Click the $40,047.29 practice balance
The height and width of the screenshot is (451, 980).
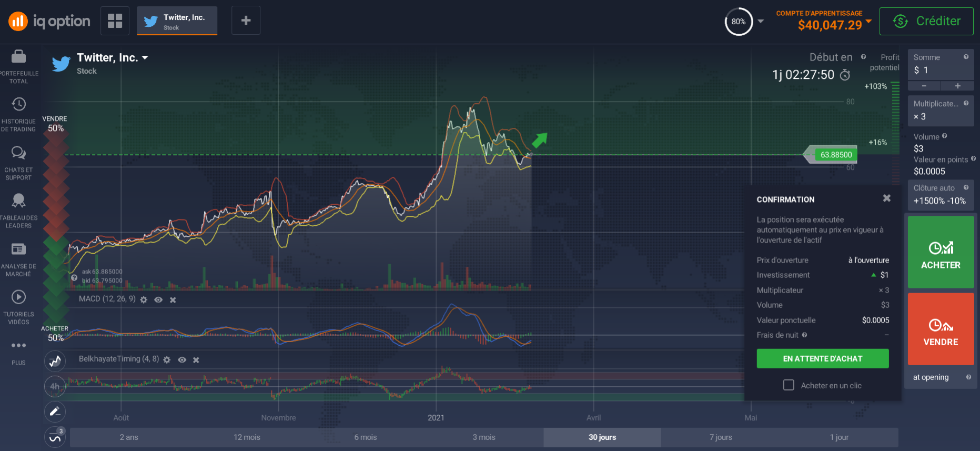(x=830, y=25)
